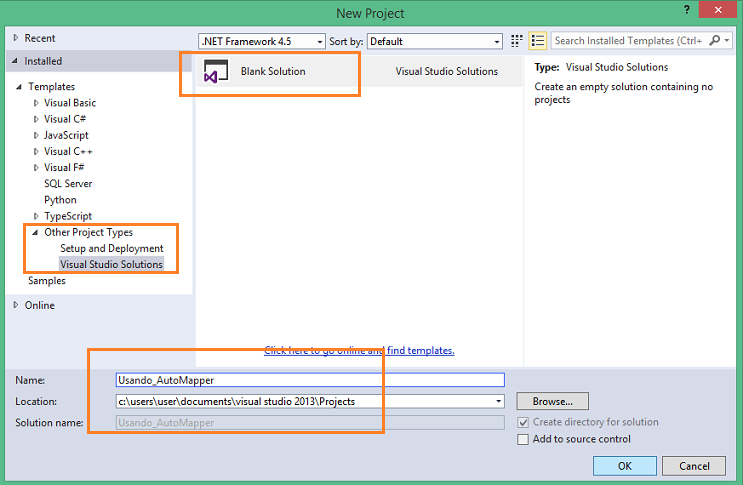Expand the JavaScript node arrow
The image size is (743, 485).
coord(36,135)
